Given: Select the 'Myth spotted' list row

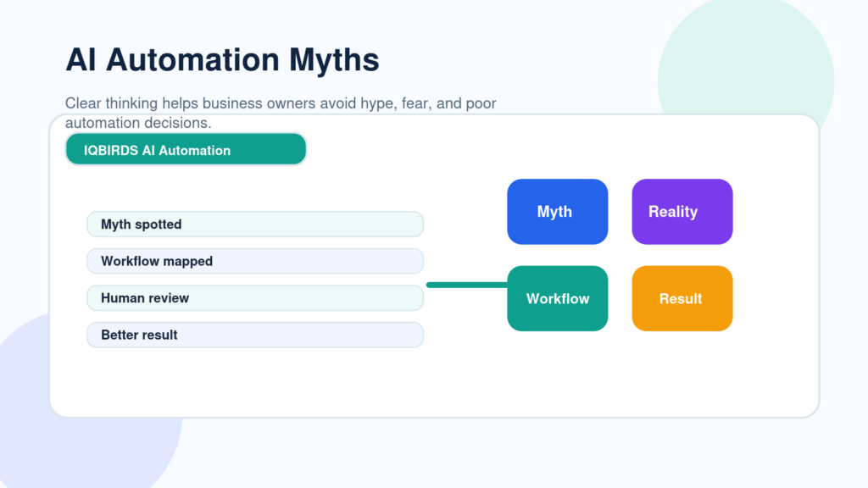Looking at the screenshot, I should point(255,224).
